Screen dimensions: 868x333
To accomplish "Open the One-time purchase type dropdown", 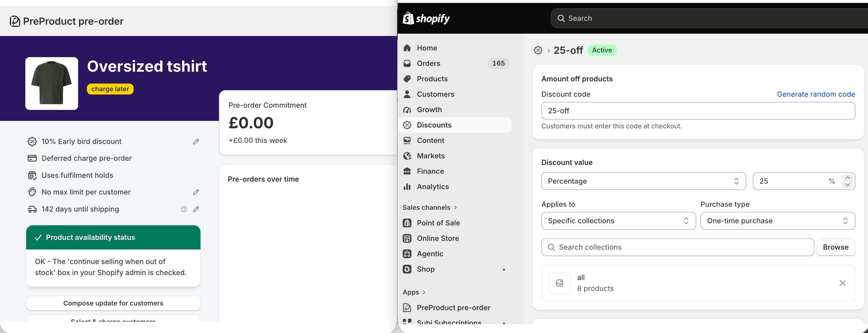I will [x=778, y=221].
